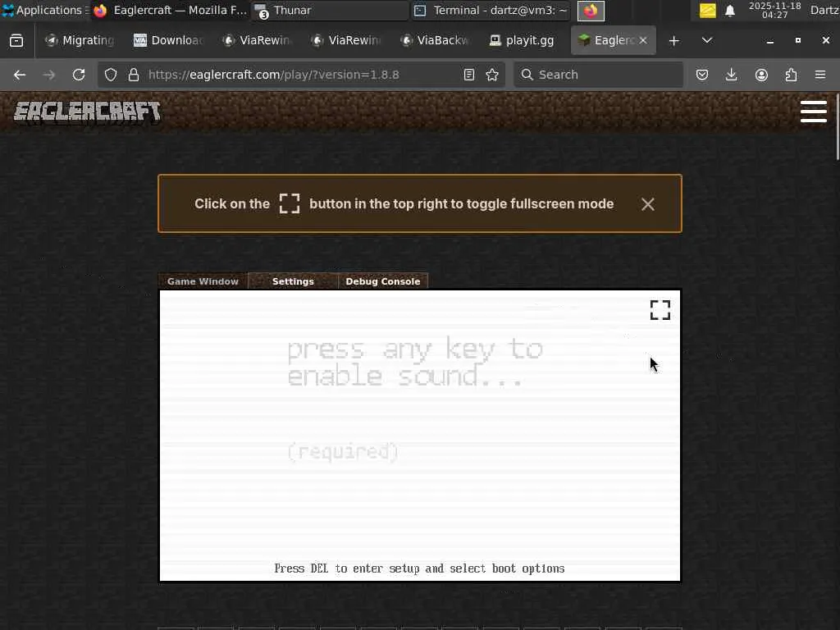View site security lock information
This screenshot has height=630, width=840.
click(x=134, y=75)
